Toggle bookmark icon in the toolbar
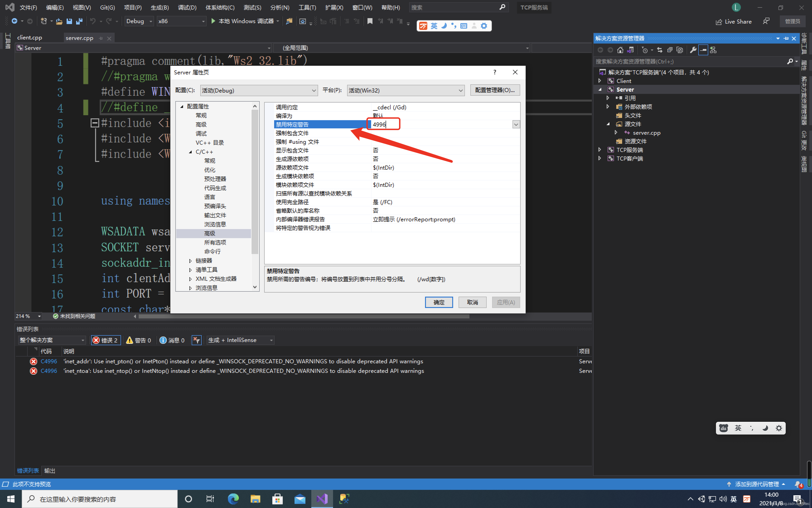 point(370,21)
